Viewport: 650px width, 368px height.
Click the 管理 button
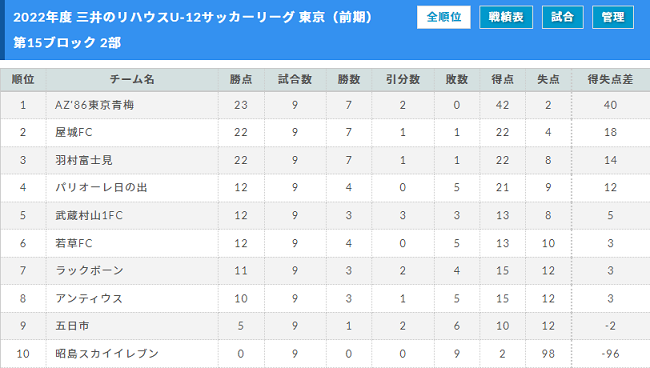tap(613, 17)
